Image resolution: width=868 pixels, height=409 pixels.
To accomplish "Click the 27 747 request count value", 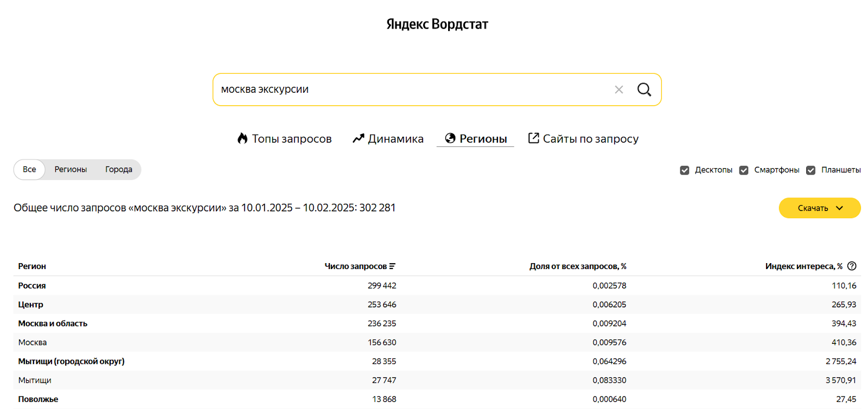I will coord(384,380).
